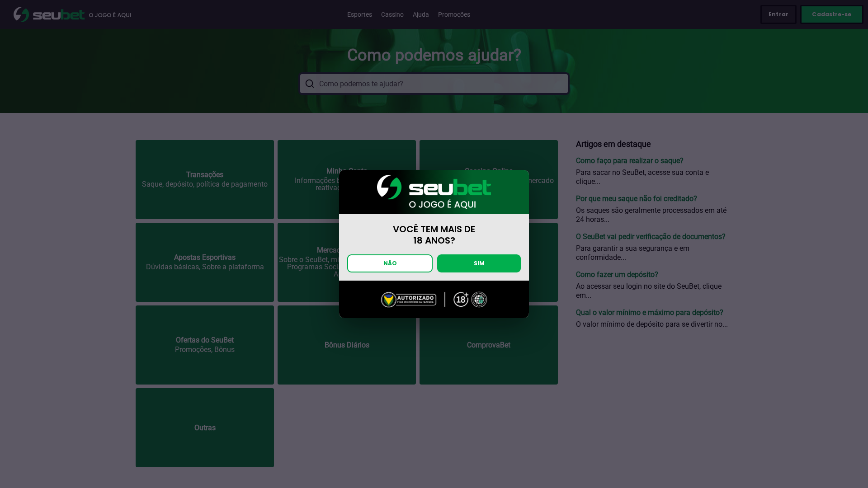Click the SeuBet logo in the header
Image resolution: width=868 pixels, height=488 pixels.
point(49,14)
